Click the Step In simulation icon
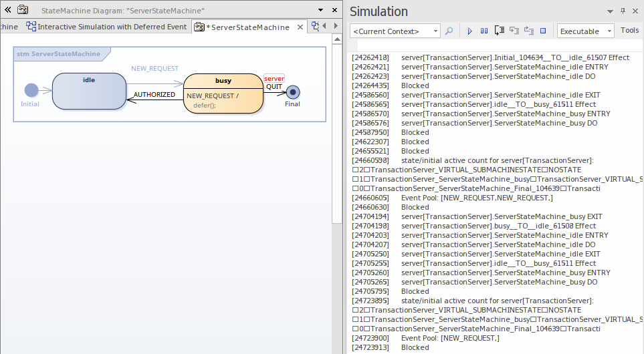This screenshot has height=354, width=644. (x=514, y=31)
